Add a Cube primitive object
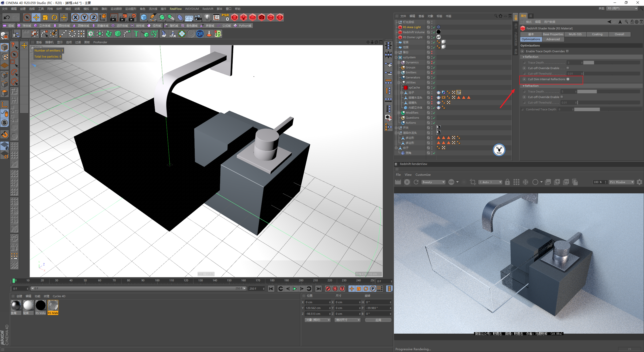The image size is (644, 352). [144, 17]
